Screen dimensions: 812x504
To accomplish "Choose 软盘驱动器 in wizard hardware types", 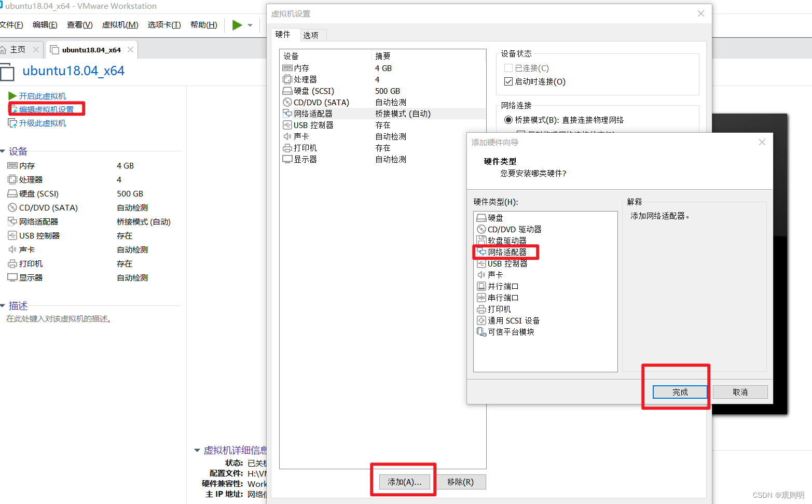I will click(545, 241).
